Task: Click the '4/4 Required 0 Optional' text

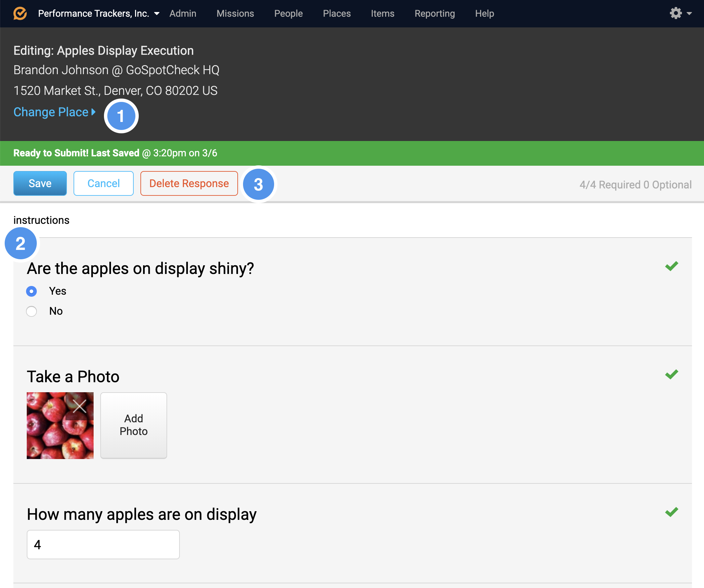Action: [635, 185]
